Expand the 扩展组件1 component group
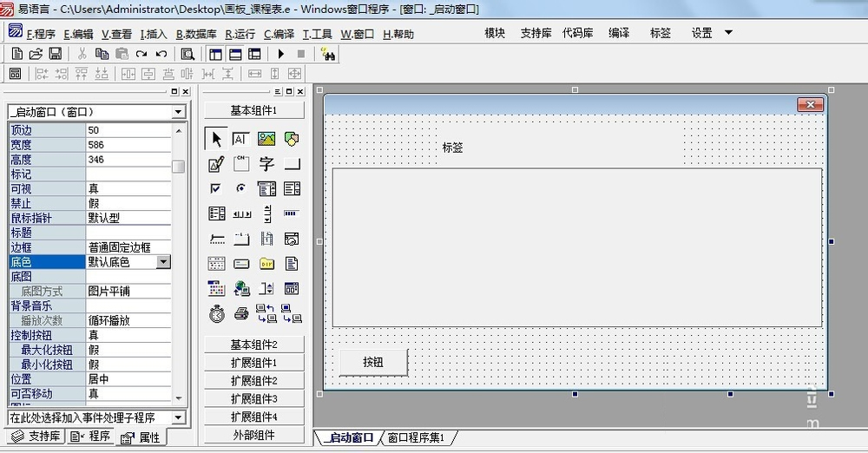 tap(253, 363)
